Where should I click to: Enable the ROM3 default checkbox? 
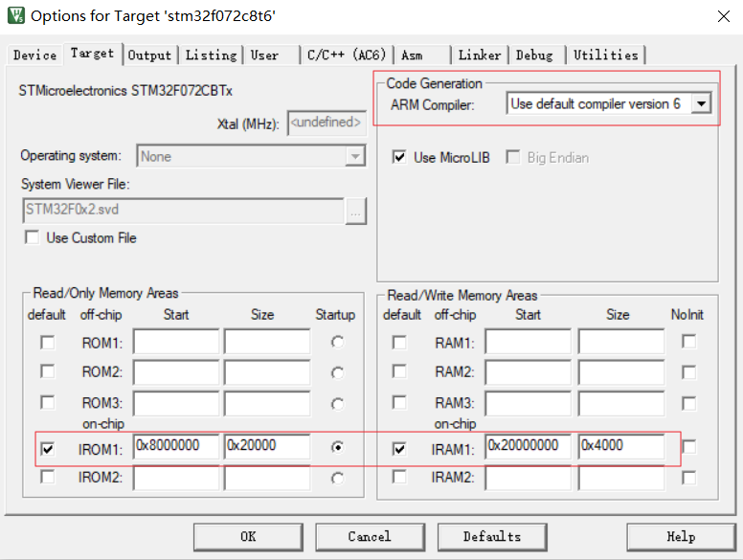[x=47, y=402]
